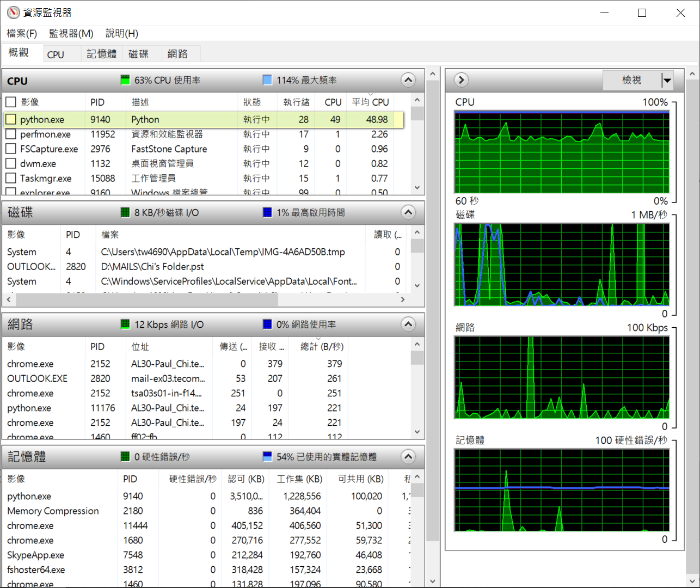Sort disk table by 檔案 column header
The height and width of the screenshot is (588, 700).
pyautogui.click(x=230, y=235)
